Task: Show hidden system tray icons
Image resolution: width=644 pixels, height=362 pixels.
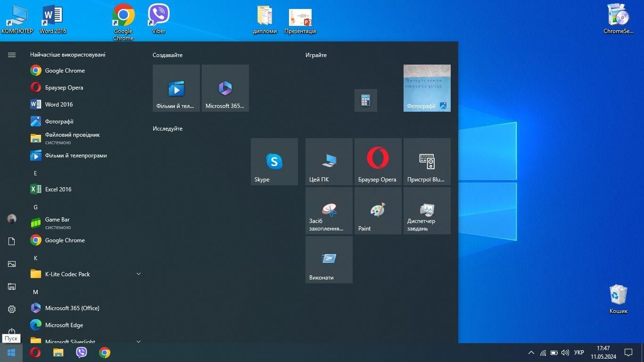Action: pos(531,353)
